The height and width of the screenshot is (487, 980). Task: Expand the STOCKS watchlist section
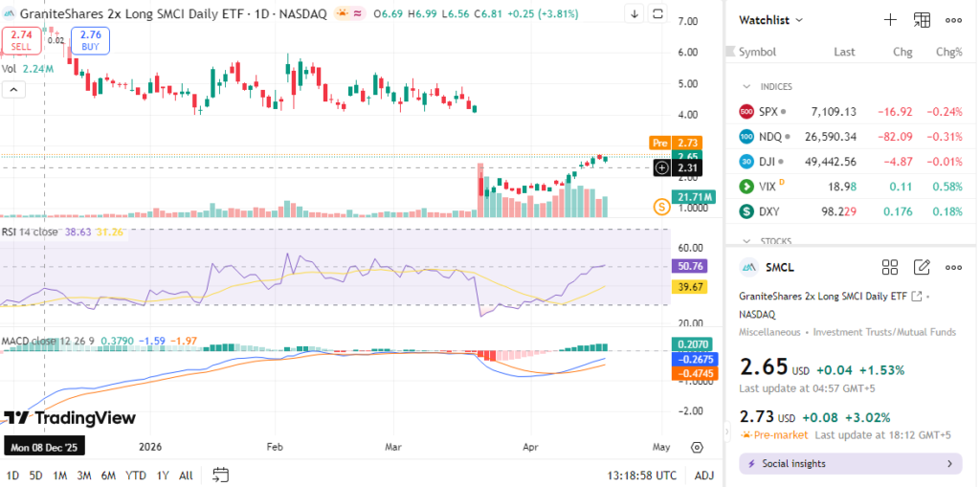click(x=746, y=241)
